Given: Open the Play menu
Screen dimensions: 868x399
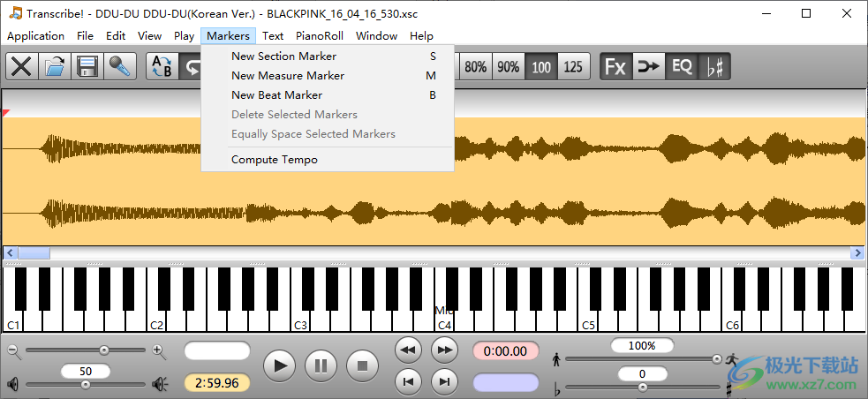Looking at the screenshot, I should (x=184, y=36).
